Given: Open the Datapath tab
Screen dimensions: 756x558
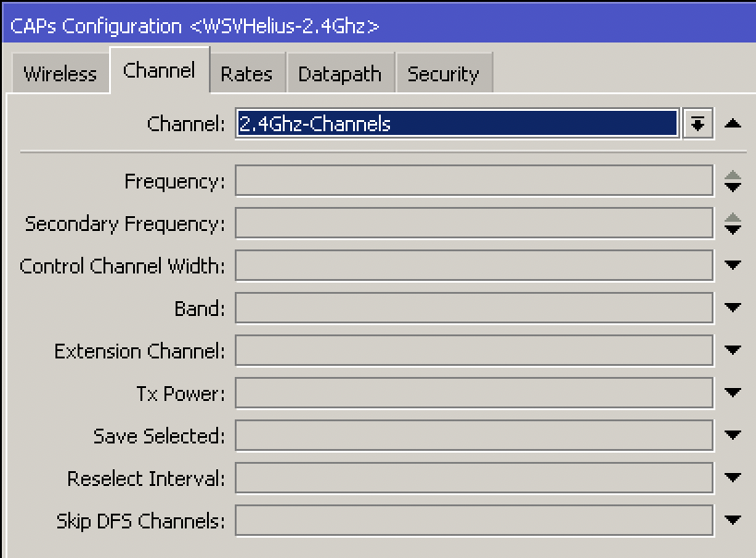Looking at the screenshot, I should [340, 72].
